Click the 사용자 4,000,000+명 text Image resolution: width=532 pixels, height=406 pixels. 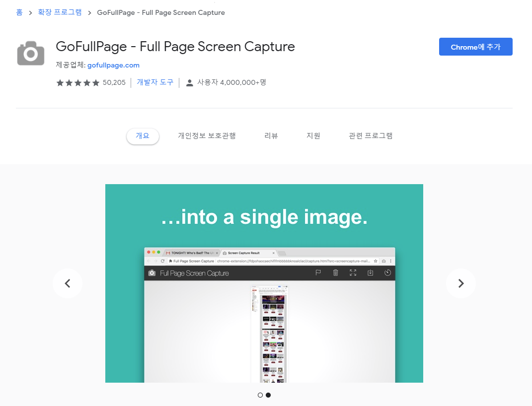232,82
